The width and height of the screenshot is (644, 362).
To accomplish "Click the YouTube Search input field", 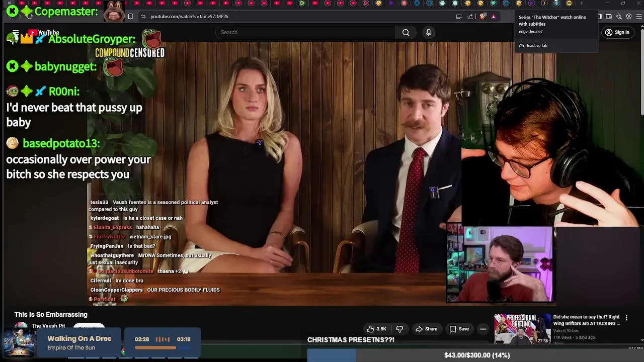I will point(305,32).
